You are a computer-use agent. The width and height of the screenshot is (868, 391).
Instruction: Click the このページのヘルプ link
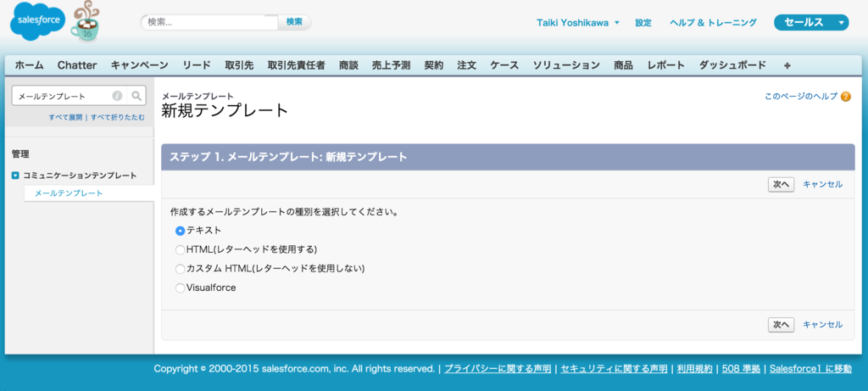point(801,97)
